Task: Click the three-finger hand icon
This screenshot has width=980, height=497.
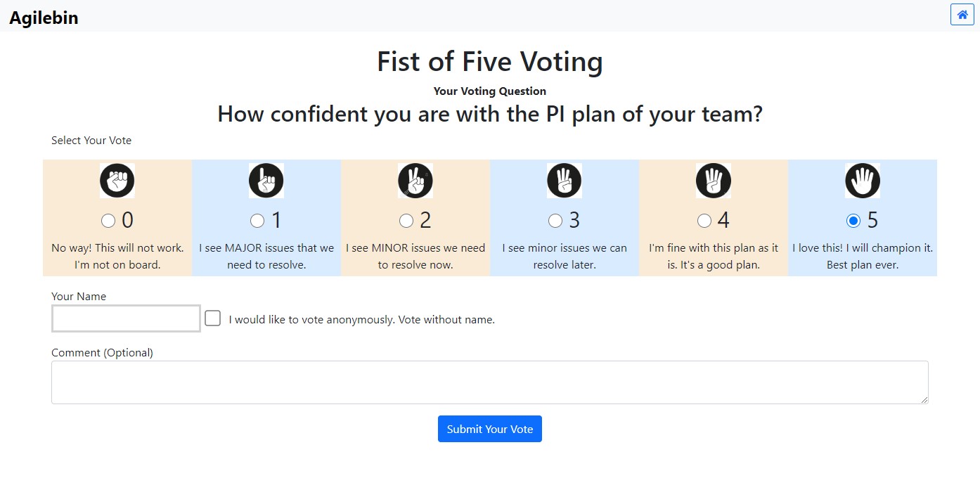Action: 564,181
